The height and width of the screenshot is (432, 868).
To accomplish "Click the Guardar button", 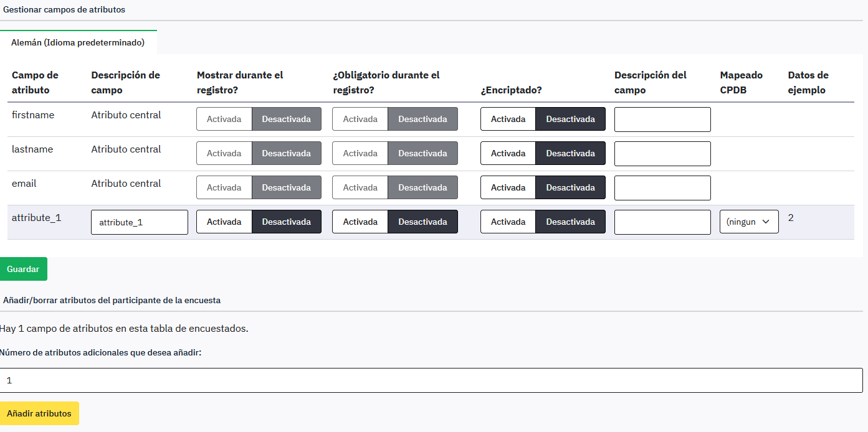I will 23,269.
